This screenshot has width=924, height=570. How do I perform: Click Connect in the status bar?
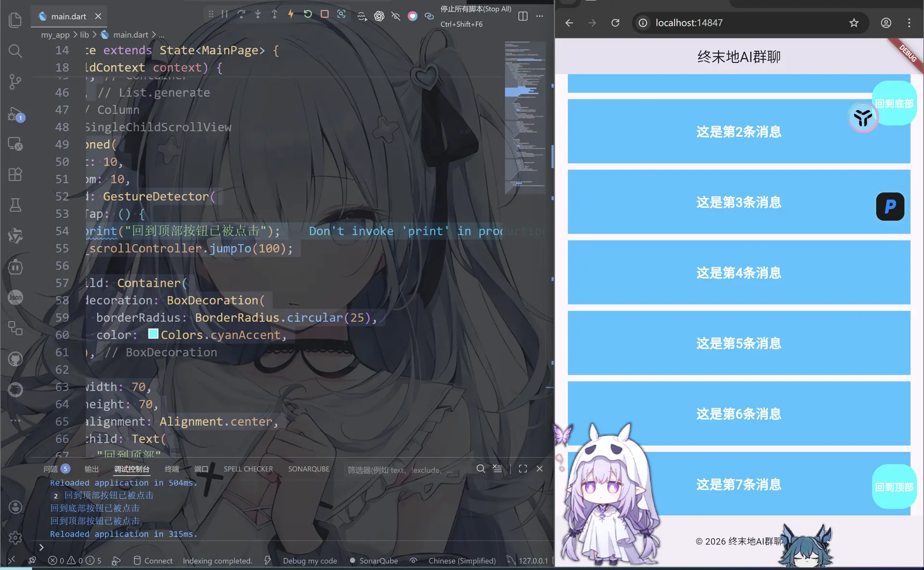(x=153, y=560)
